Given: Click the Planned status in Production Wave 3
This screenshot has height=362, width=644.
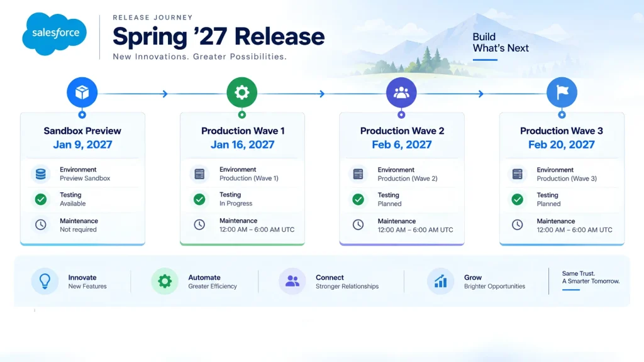Looking at the screenshot, I should tap(548, 204).
